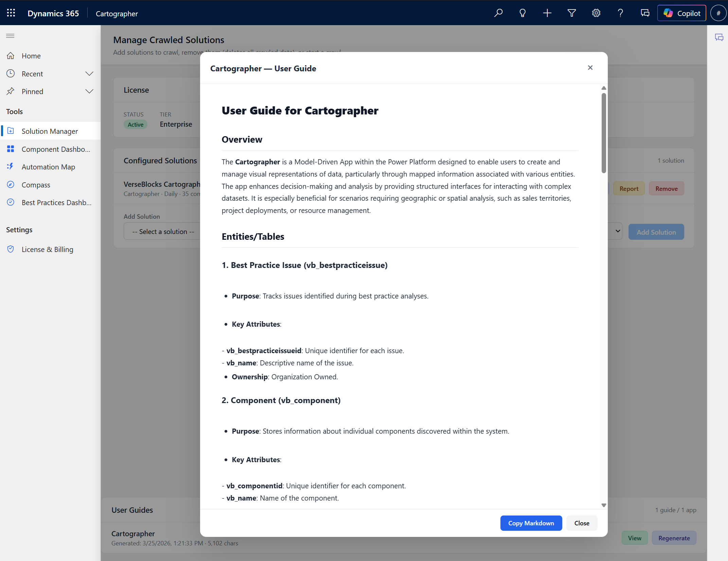The width and height of the screenshot is (728, 561).
Task: Click the dialog scroll up arrow
Action: [x=604, y=88]
